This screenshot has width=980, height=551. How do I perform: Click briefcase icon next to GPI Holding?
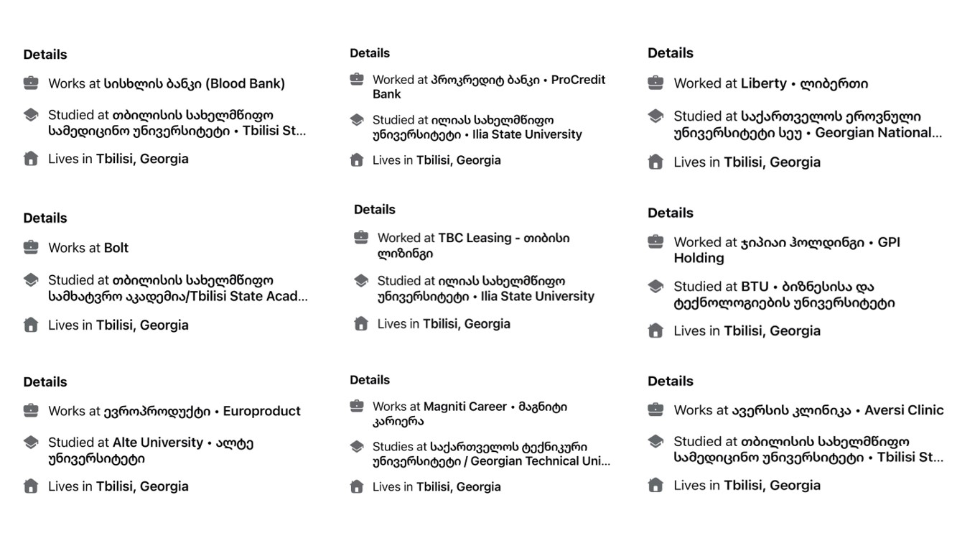(655, 241)
